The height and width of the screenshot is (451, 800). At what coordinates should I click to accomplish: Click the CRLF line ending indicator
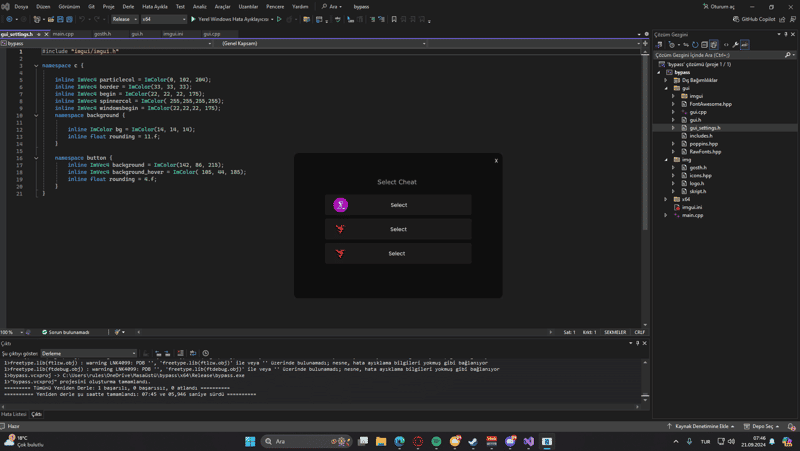[x=639, y=332]
